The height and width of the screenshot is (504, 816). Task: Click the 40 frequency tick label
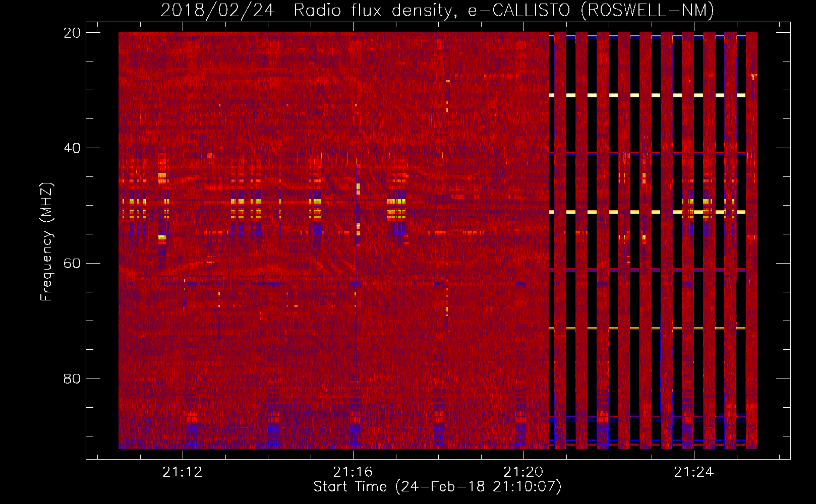[72, 148]
